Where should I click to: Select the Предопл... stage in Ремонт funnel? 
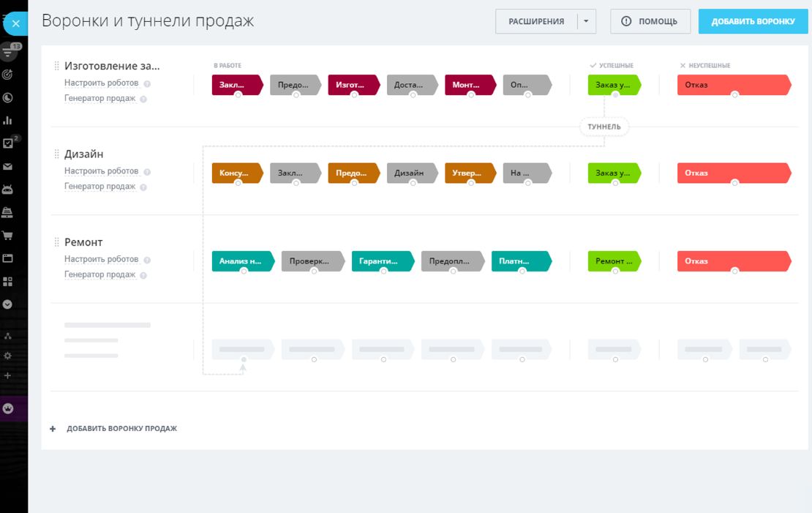pos(453,261)
